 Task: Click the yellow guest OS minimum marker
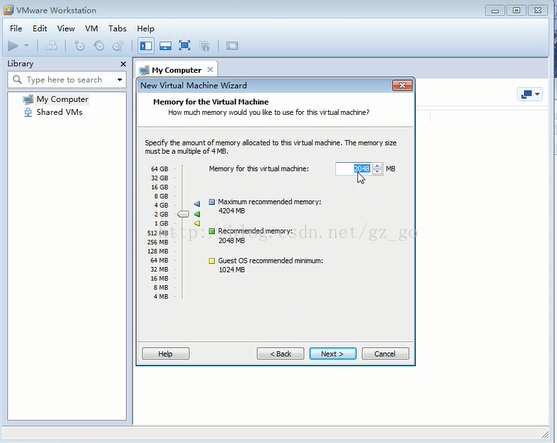click(x=197, y=223)
